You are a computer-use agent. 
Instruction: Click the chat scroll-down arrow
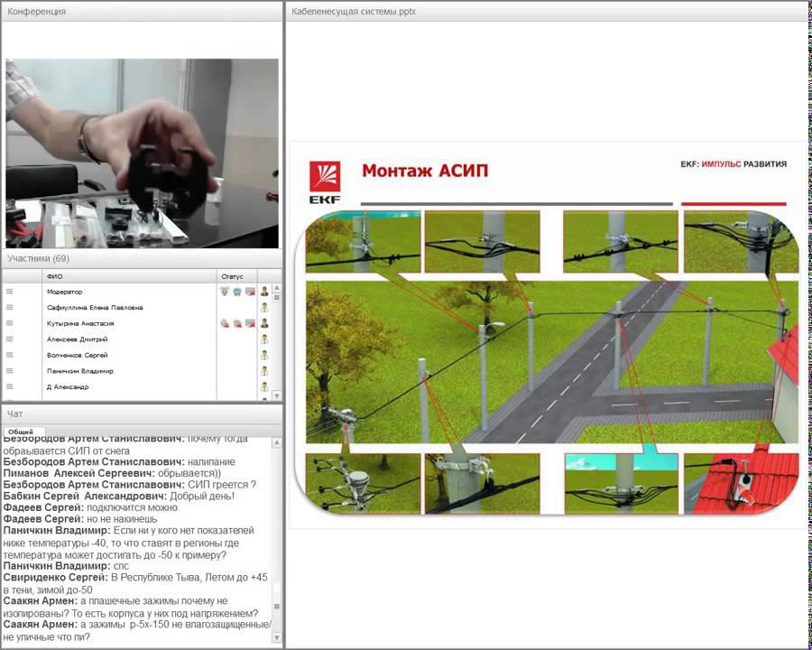pyautogui.click(x=277, y=638)
